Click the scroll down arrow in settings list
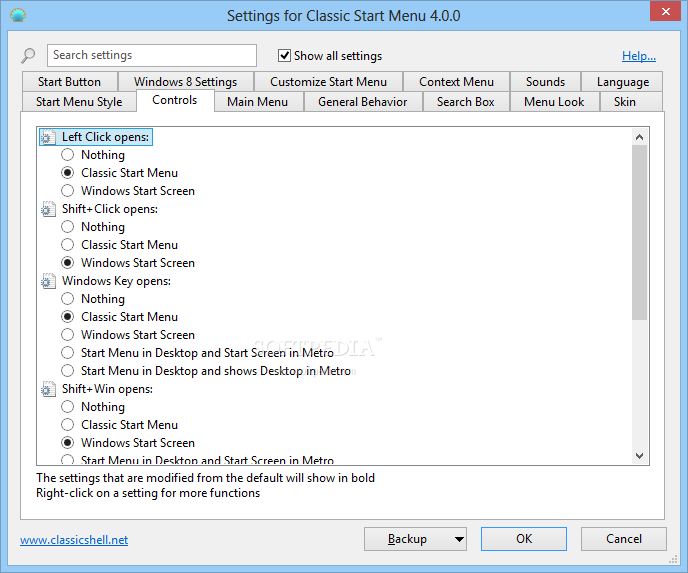Image resolution: width=688 pixels, height=573 pixels. click(x=639, y=455)
